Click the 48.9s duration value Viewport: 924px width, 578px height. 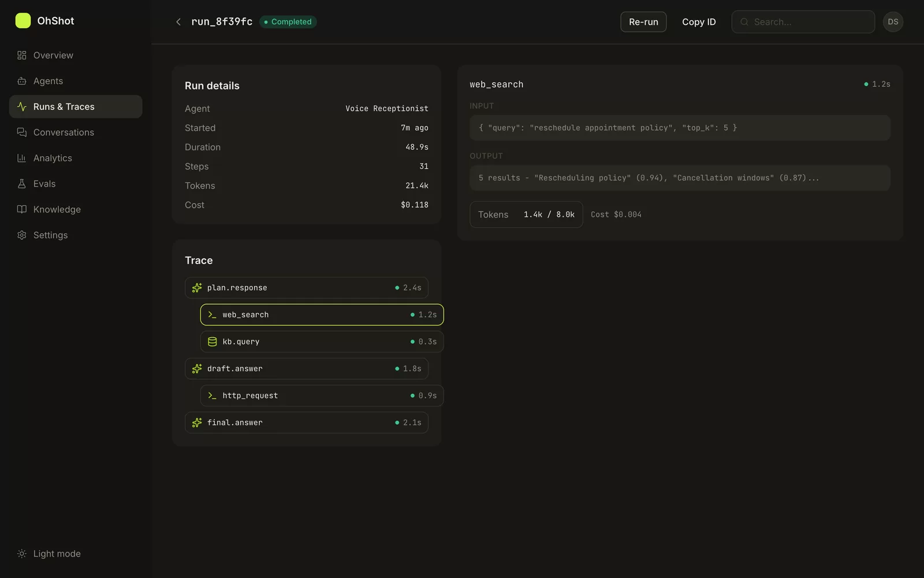[416, 147]
